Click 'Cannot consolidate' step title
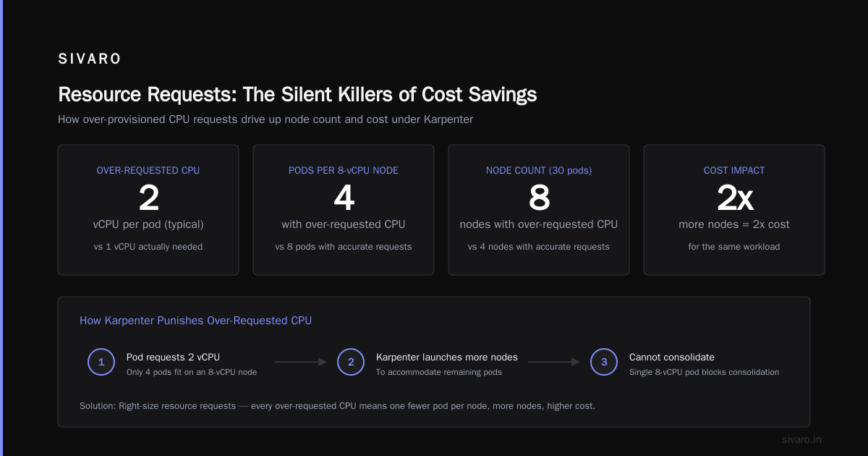 point(672,357)
